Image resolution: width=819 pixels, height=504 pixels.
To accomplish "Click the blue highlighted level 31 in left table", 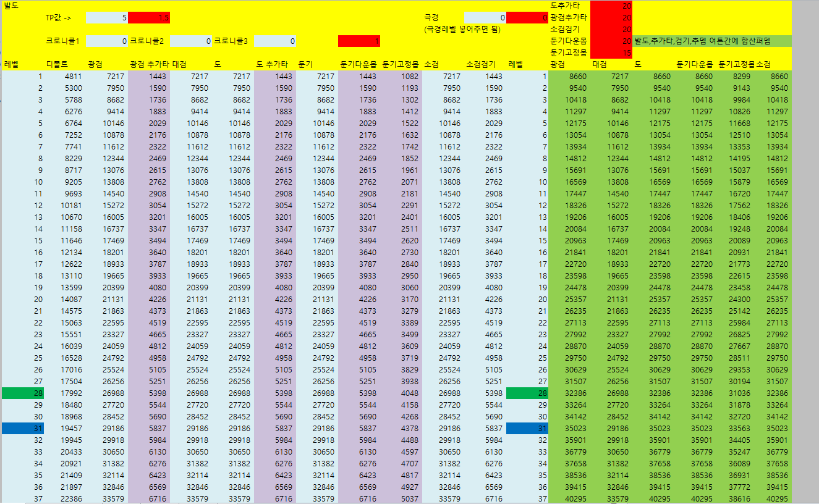I will tap(23, 428).
